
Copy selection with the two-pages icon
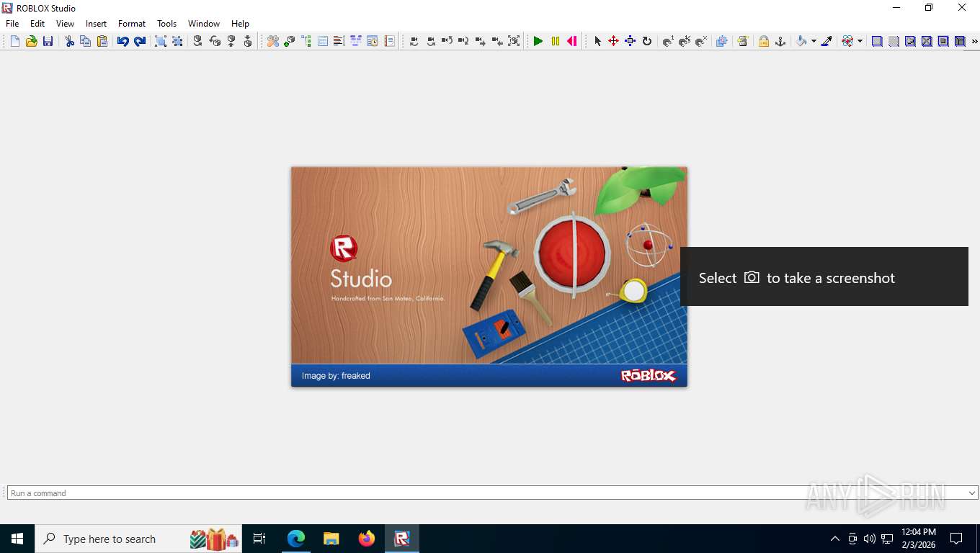[86, 42]
